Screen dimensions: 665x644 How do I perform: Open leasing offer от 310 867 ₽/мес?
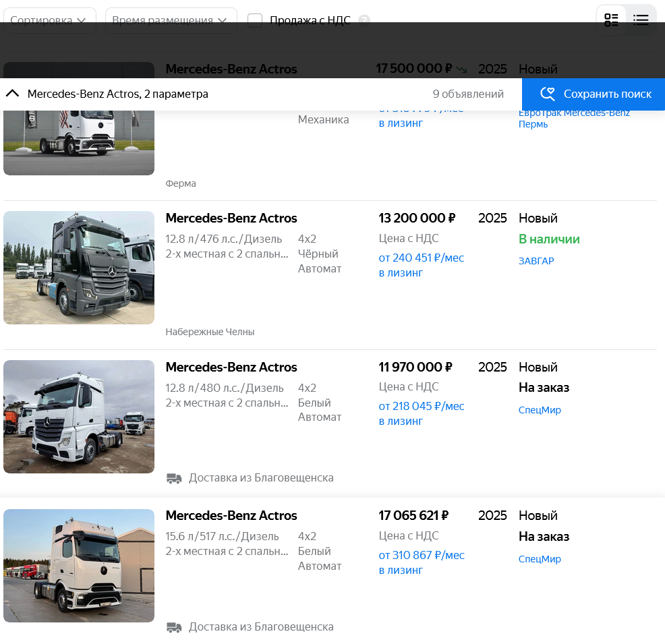pyautogui.click(x=421, y=562)
